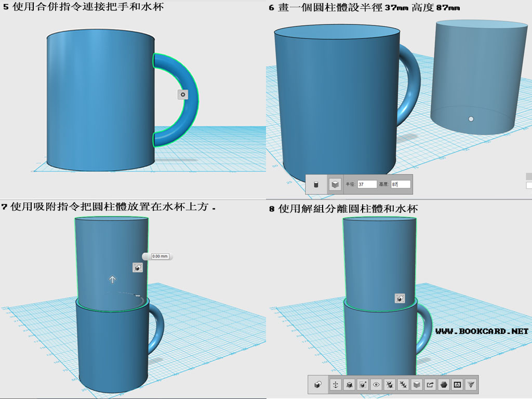Select the 0.00 mm distance field
This screenshot has height=399, width=532.
point(159,256)
